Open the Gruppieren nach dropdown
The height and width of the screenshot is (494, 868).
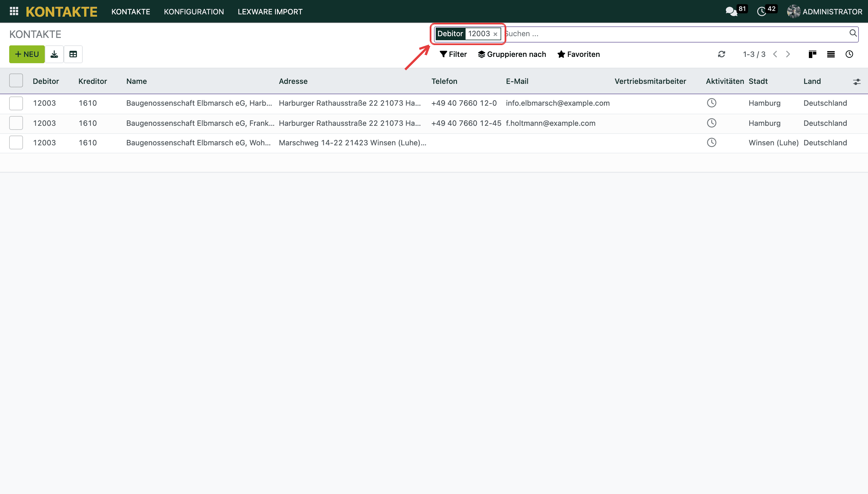(x=512, y=54)
